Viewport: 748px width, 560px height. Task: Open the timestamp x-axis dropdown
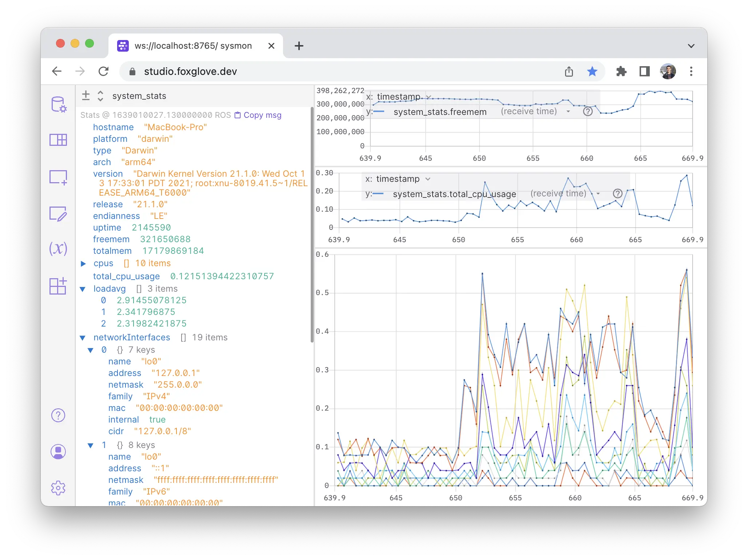click(429, 97)
